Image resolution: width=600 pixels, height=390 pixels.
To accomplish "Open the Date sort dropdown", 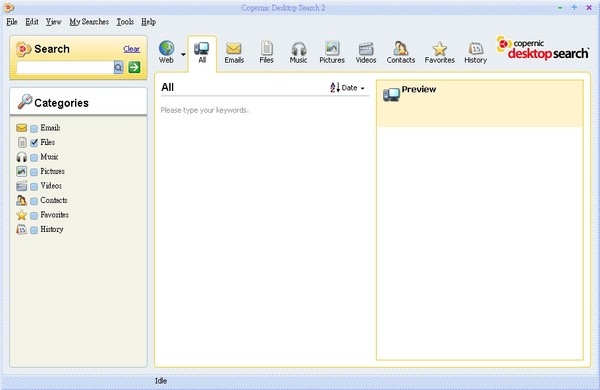I will (353, 88).
